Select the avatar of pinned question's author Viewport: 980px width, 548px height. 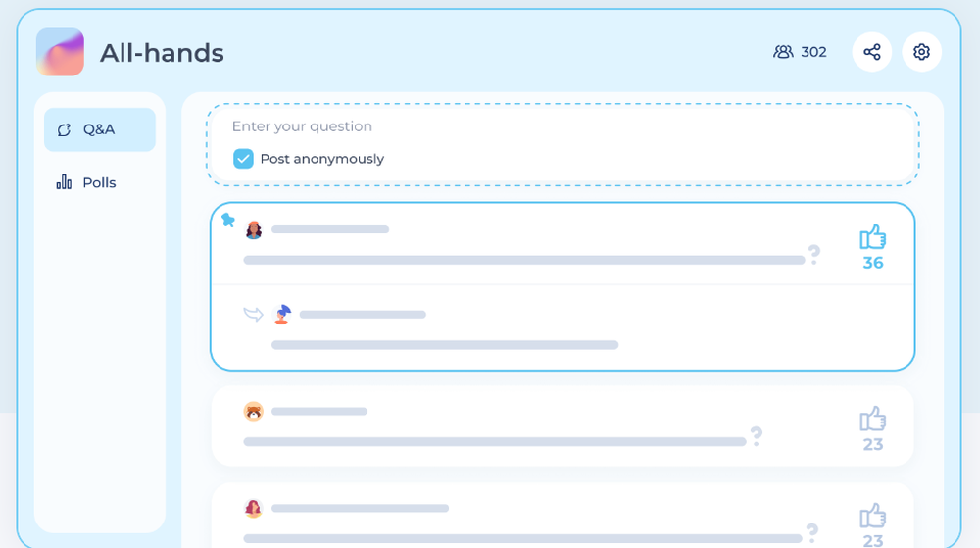pyautogui.click(x=253, y=230)
